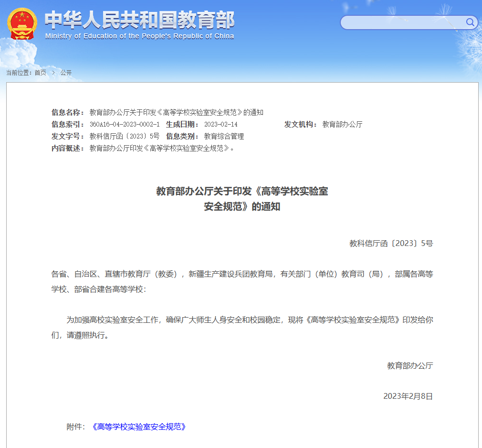Viewport: 482px width, 448px height.
Task: Click the breadcrumb separator arrow
Action: 53,73
